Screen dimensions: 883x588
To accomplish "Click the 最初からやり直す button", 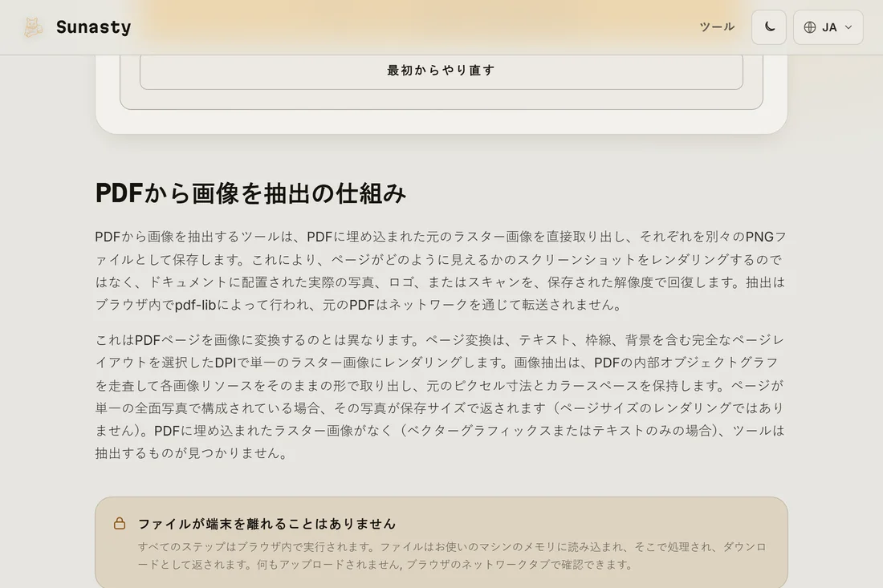I will 441,71.
